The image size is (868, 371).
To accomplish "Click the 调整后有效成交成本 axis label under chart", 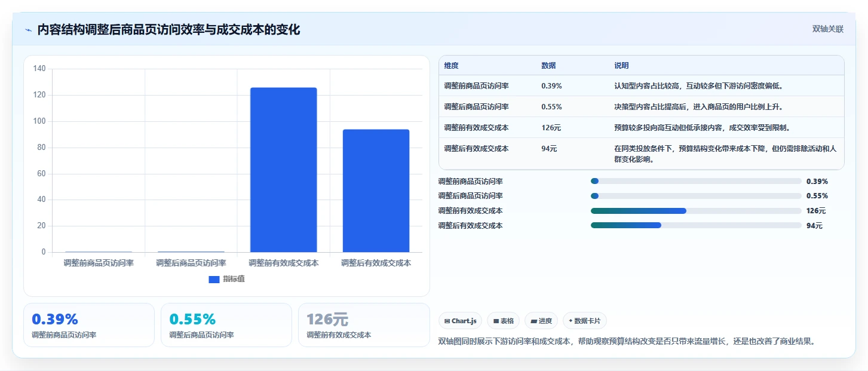I will [376, 263].
